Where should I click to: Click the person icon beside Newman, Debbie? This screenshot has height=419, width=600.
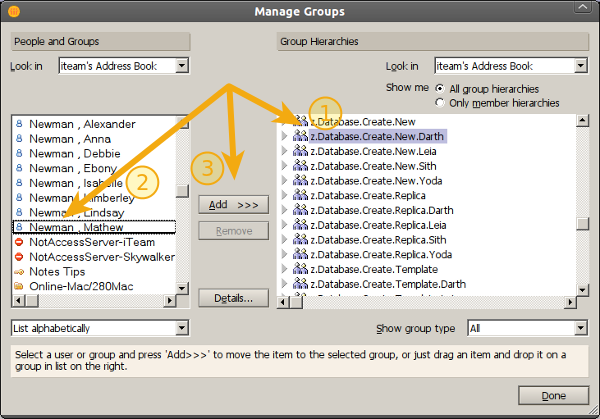pos(19,153)
